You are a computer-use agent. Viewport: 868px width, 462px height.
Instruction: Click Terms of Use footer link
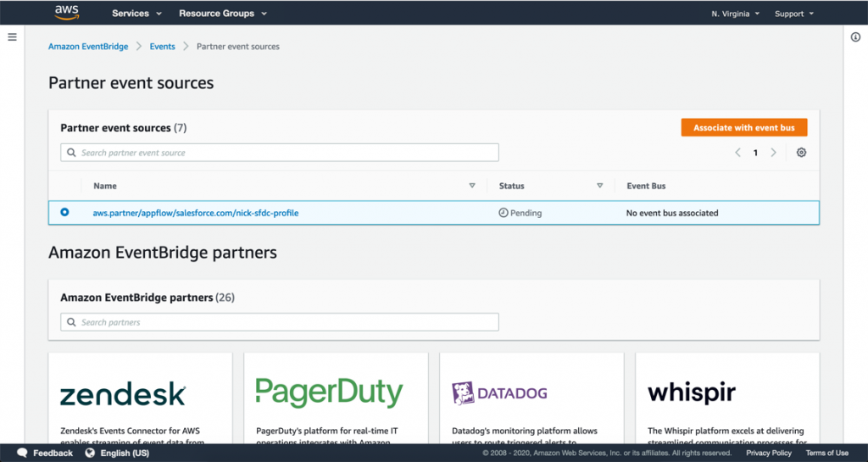pyautogui.click(x=826, y=453)
